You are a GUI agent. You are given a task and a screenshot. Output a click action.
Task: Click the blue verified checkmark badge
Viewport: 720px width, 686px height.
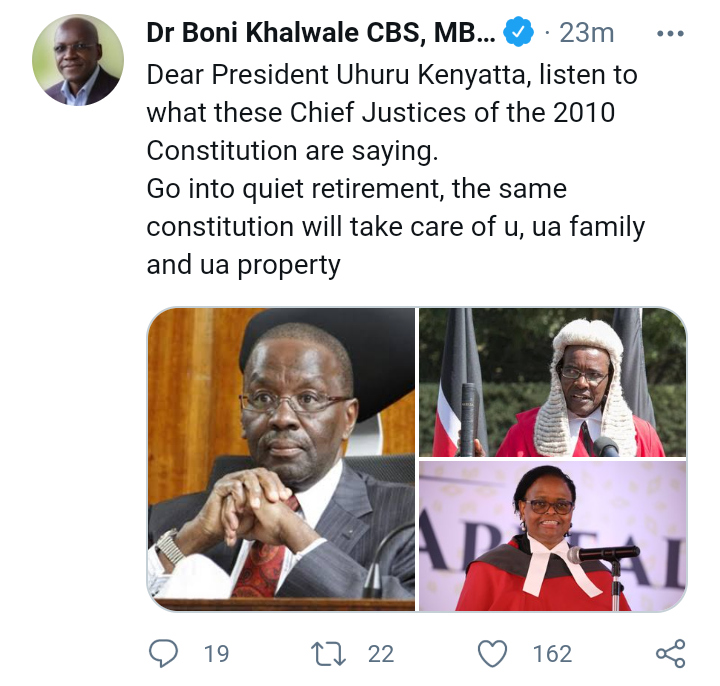pos(518,32)
